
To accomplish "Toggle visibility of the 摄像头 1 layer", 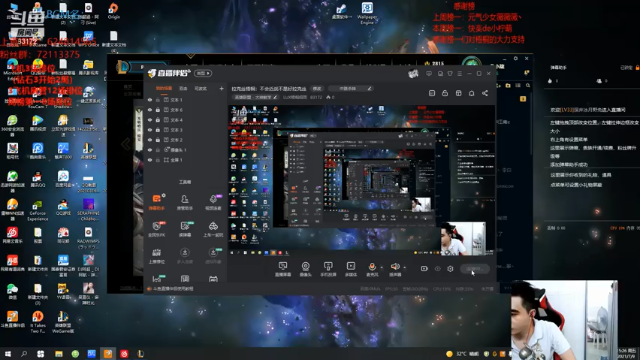I will pyautogui.click(x=150, y=150).
